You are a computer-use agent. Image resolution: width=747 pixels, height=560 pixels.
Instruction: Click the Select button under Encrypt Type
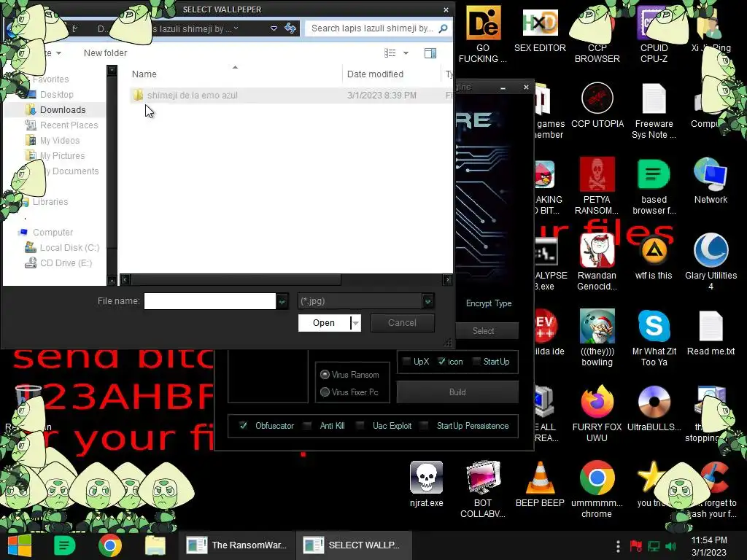click(483, 330)
